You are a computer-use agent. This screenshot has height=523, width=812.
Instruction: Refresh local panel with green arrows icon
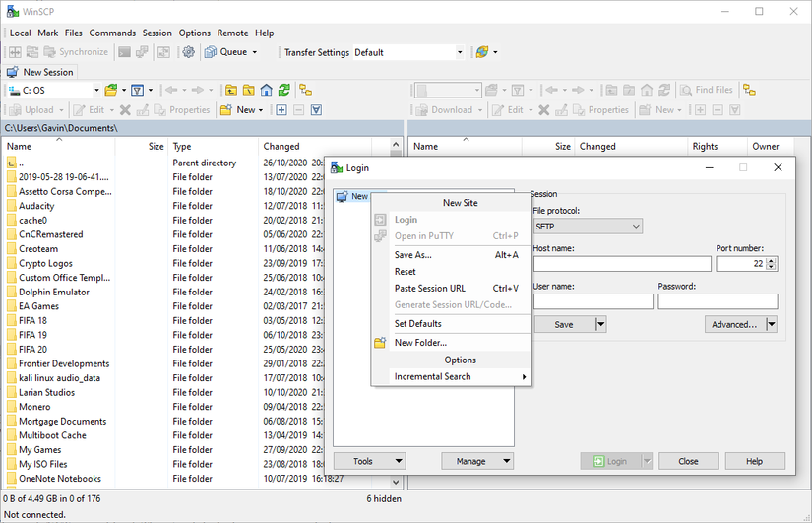click(283, 90)
